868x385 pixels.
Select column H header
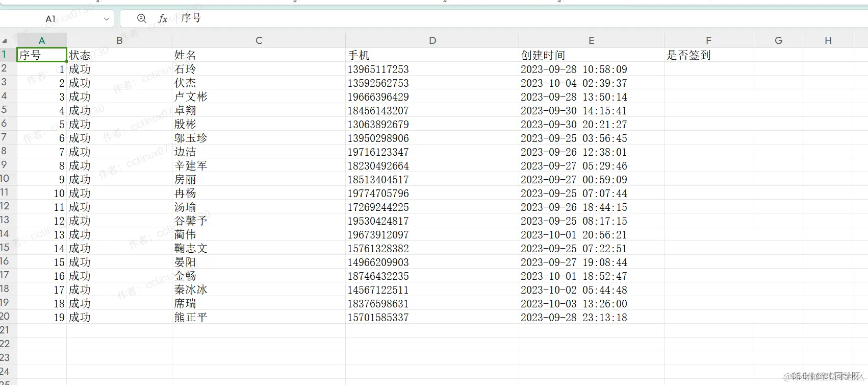(828, 40)
